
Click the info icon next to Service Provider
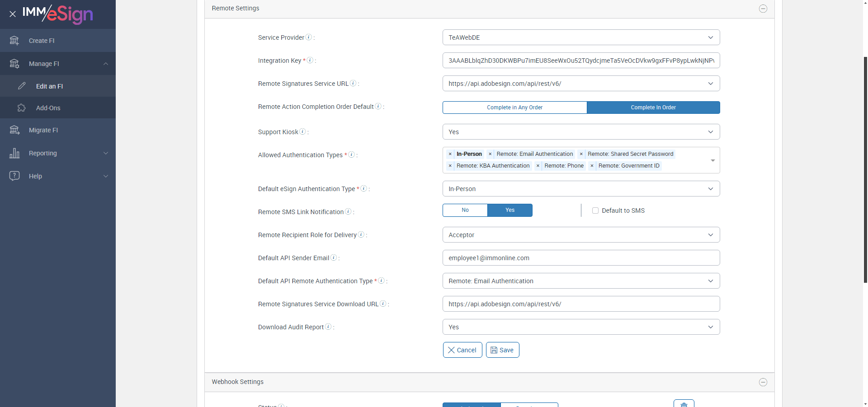point(309,37)
